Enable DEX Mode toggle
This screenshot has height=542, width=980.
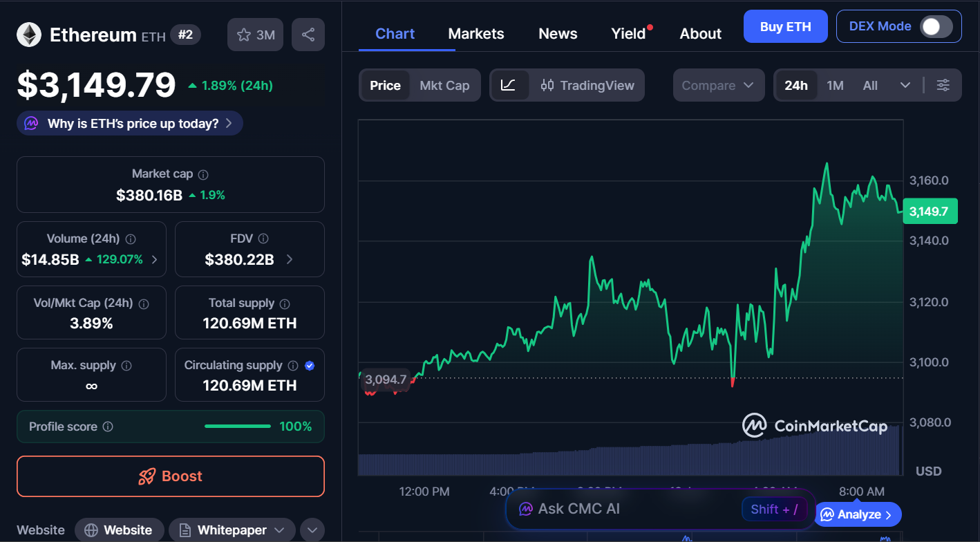(936, 26)
